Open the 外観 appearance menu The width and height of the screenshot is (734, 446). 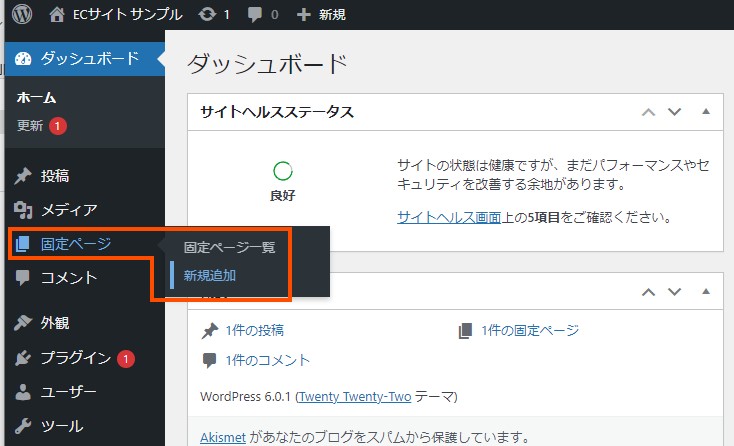54,323
